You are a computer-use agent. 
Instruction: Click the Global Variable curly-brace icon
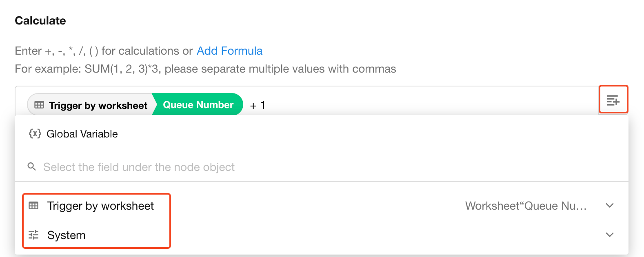tap(35, 134)
